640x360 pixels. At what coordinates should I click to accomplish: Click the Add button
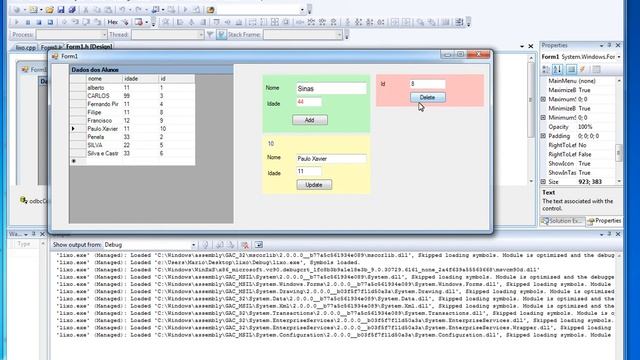click(x=310, y=120)
